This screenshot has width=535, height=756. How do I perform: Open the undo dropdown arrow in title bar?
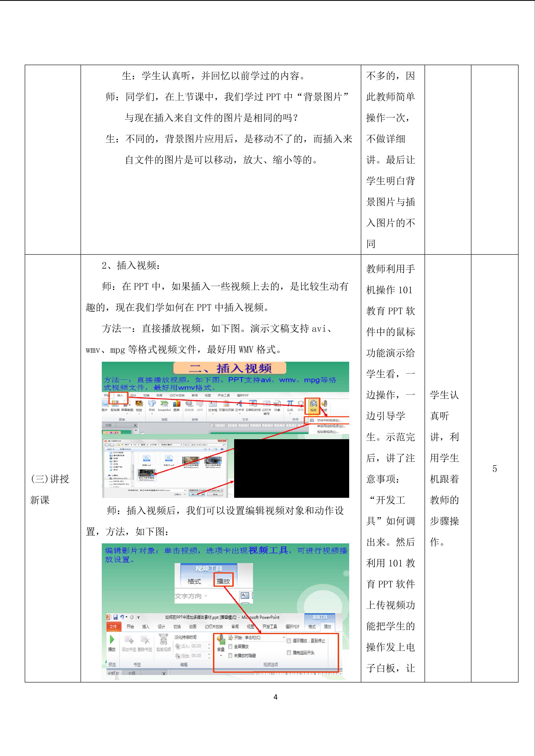127,617
